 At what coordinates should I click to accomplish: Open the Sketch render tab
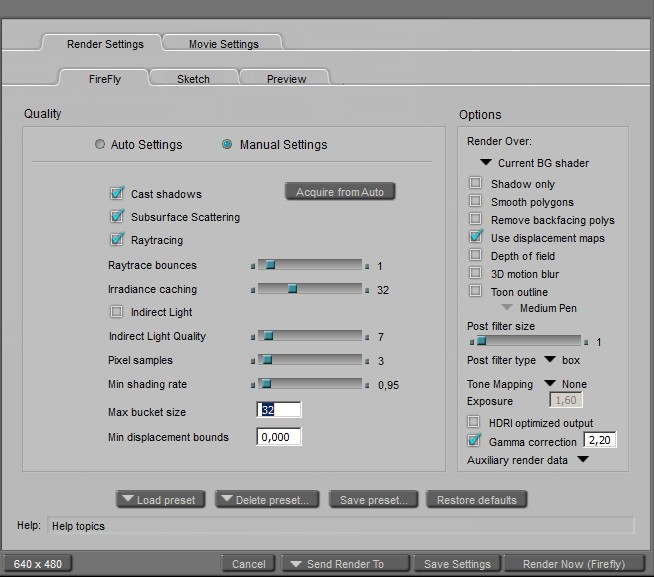(x=193, y=79)
